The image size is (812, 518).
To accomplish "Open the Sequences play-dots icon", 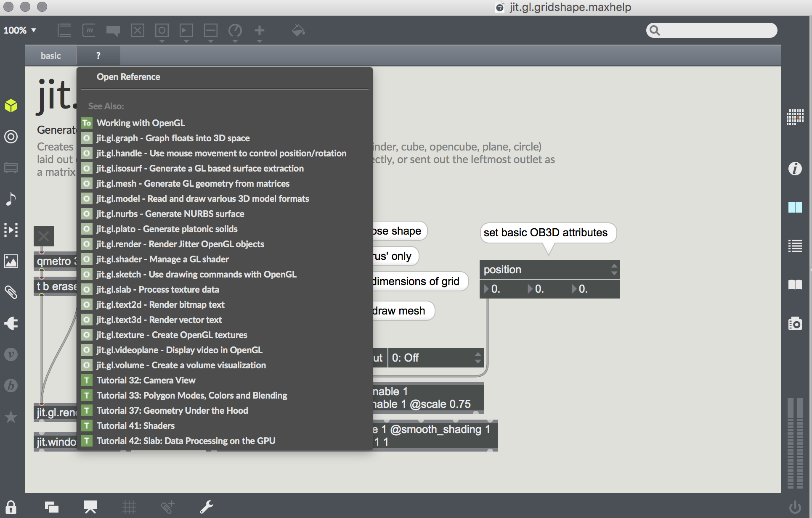I will click(11, 230).
